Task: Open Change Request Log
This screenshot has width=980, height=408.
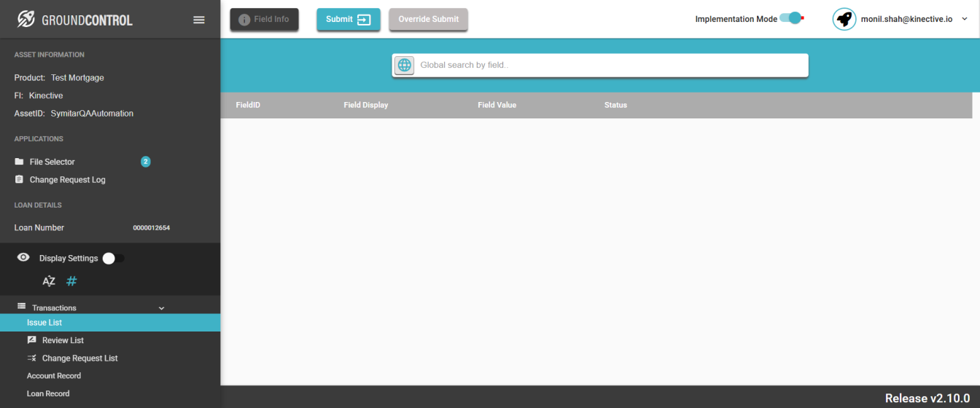Action: pos(67,180)
